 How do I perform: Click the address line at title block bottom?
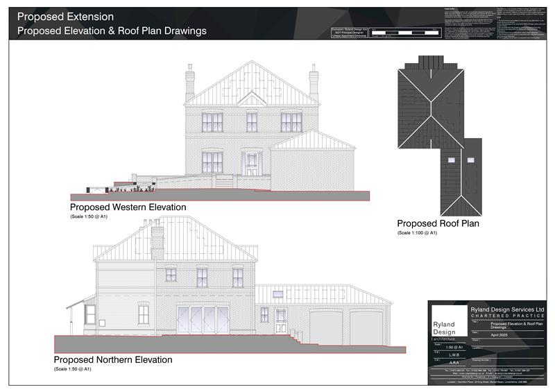point(487,382)
